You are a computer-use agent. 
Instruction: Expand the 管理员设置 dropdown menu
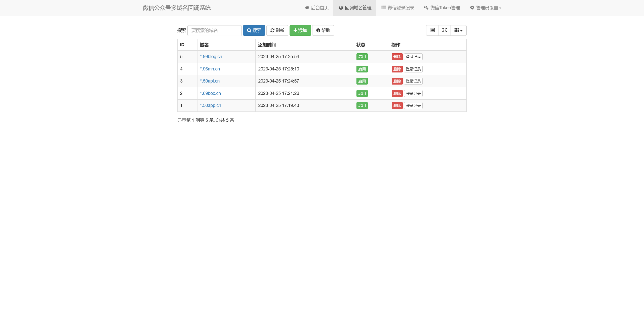[x=486, y=8]
